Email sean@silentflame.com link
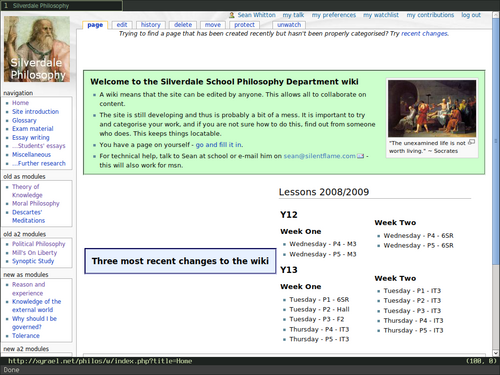This screenshot has height=375, width=500. pos(319,156)
